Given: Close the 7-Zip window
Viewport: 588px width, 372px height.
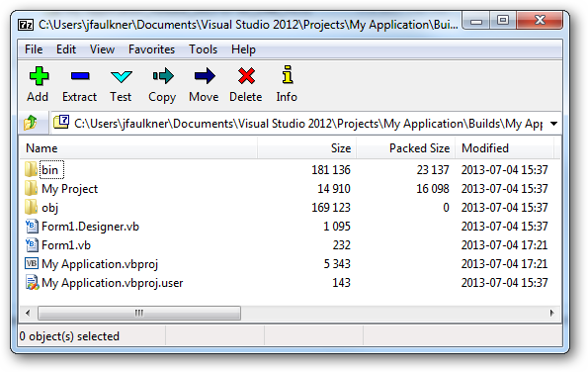Looking at the screenshot, I should point(540,21).
